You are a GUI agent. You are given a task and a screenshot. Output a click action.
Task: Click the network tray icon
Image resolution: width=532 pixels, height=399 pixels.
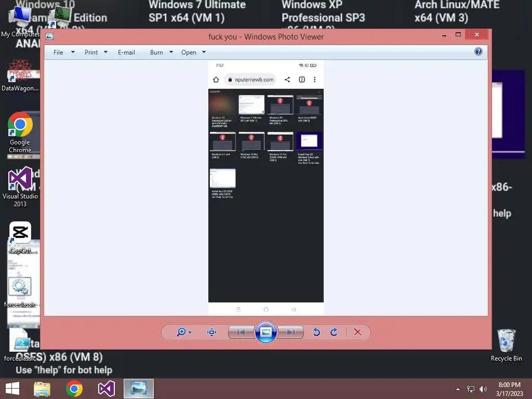(471, 389)
